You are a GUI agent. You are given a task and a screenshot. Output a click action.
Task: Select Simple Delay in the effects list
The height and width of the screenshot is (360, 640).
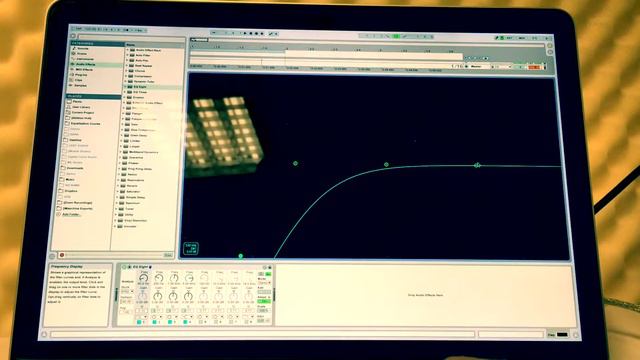pyautogui.click(x=136, y=197)
